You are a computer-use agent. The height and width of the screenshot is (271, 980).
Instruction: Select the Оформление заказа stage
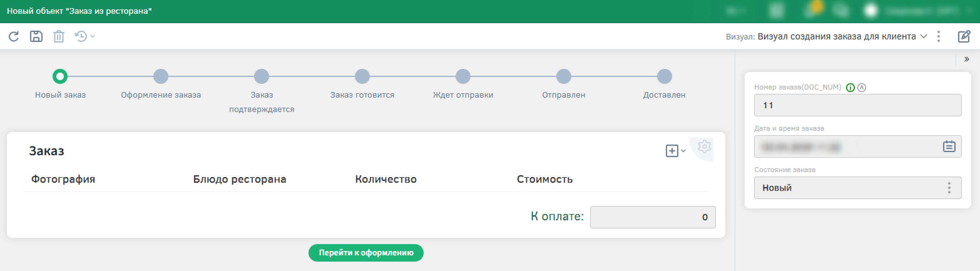[161, 76]
